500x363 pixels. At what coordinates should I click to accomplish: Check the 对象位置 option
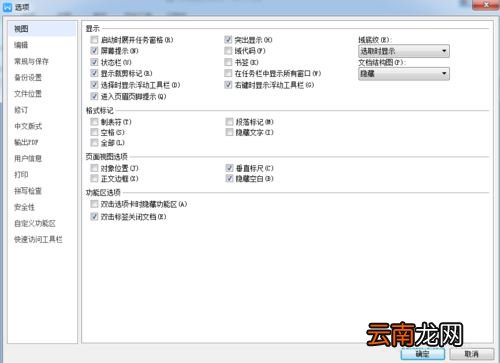tap(94, 168)
